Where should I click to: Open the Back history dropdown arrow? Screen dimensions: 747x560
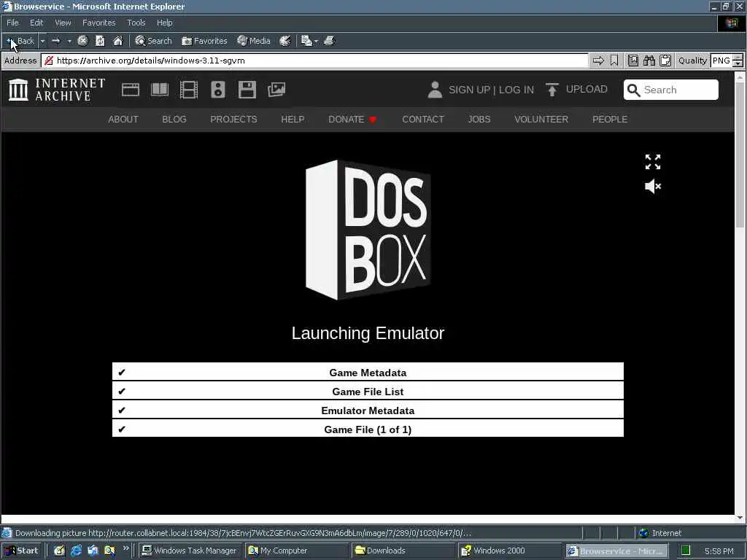coord(42,41)
